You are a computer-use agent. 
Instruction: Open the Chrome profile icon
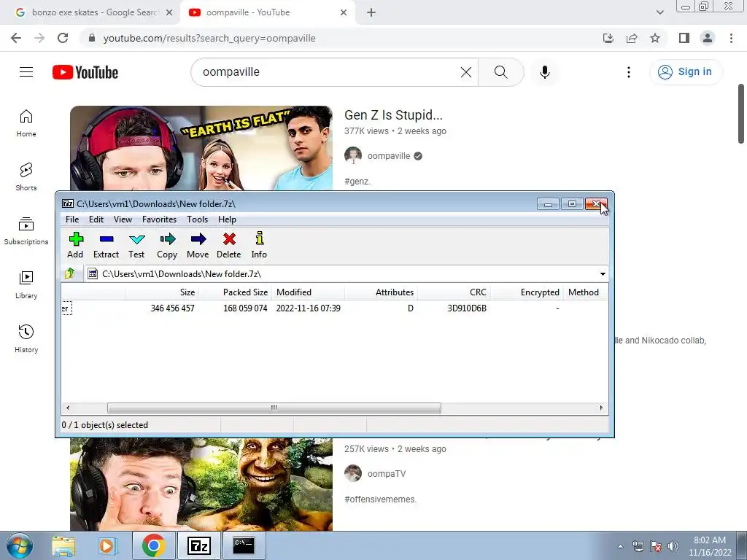[x=708, y=38]
